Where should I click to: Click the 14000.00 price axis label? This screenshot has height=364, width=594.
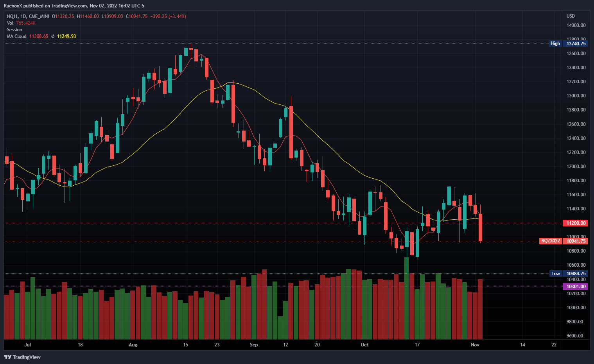point(576,25)
